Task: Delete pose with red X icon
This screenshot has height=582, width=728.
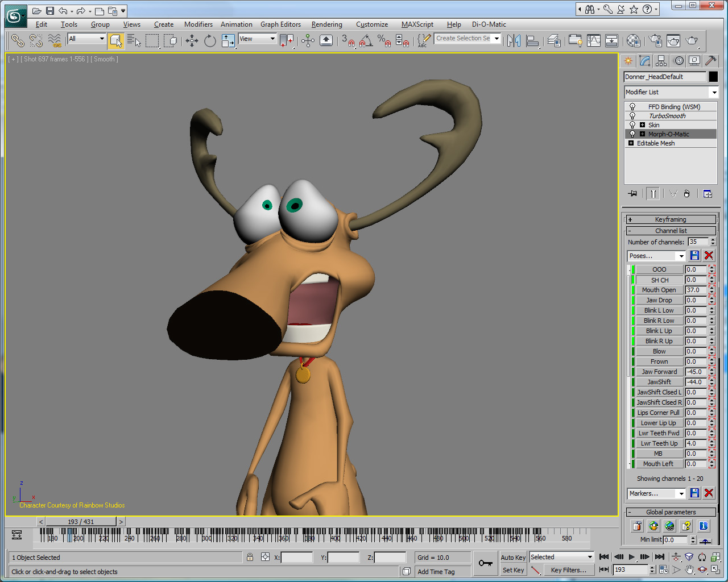Action: pos(709,255)
